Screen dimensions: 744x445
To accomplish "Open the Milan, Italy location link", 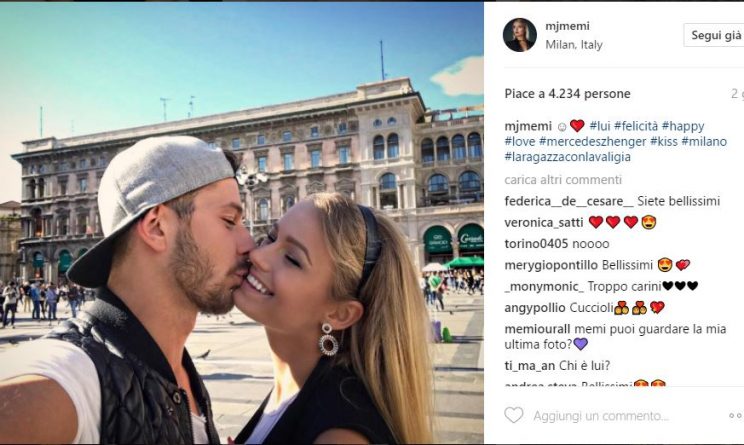I will click(574, 45).
